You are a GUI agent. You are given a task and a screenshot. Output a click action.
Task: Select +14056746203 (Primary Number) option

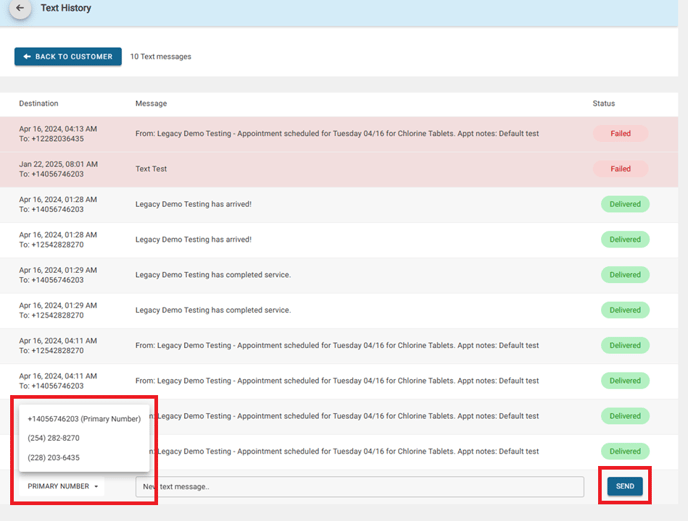tap(84, 419)
